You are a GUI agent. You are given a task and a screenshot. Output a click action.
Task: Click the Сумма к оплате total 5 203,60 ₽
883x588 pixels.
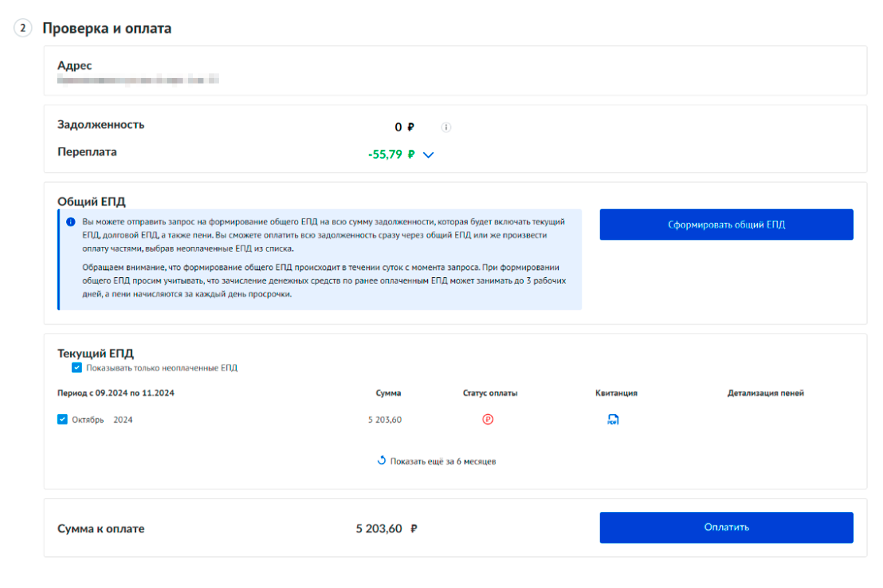(x=387, y=529)
